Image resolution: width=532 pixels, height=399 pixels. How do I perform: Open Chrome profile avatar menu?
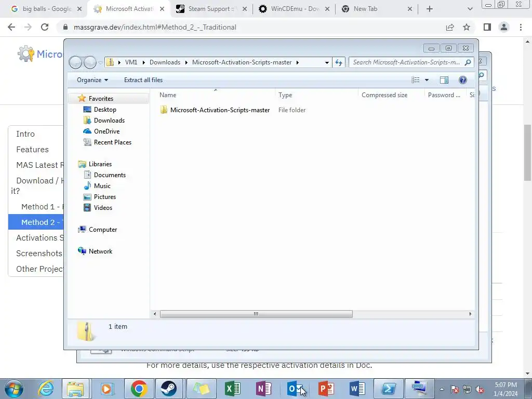[x=504, y=27]
